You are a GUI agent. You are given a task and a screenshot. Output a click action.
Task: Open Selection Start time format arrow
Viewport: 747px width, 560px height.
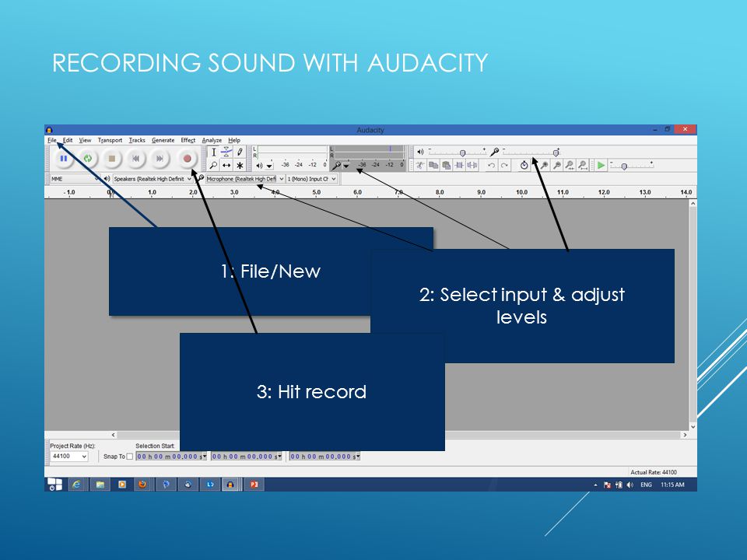point(205,457)
